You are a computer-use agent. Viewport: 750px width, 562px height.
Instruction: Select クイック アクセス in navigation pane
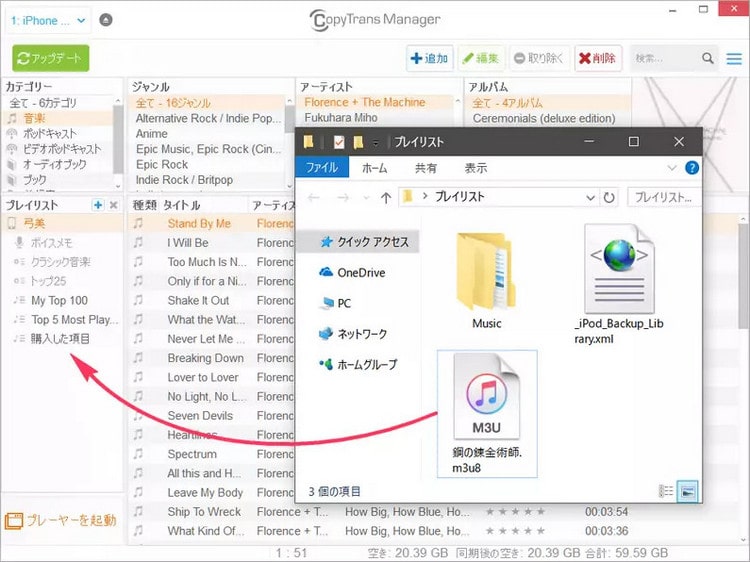tap(358, 242)
